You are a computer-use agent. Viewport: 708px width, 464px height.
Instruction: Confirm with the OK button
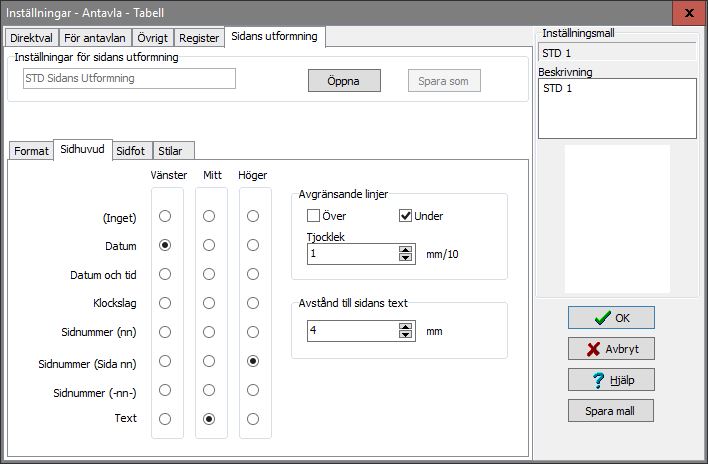tap(611, 318)
